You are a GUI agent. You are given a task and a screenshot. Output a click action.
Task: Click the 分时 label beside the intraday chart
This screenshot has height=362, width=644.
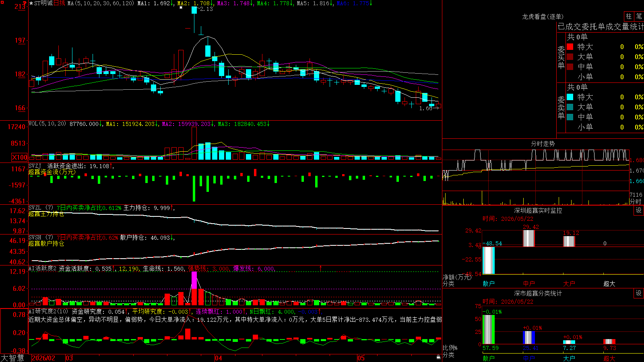tap(636, 201)
